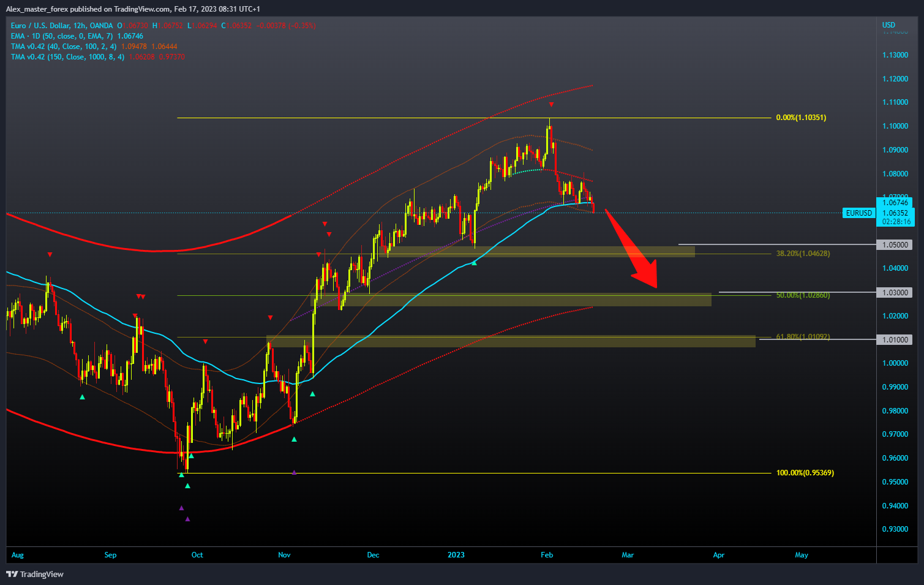The width and height of the screenshot is (924, 585).
Task: Click the 38.20%(1.04628) Fibonacci label
Action: coord(803,254)
